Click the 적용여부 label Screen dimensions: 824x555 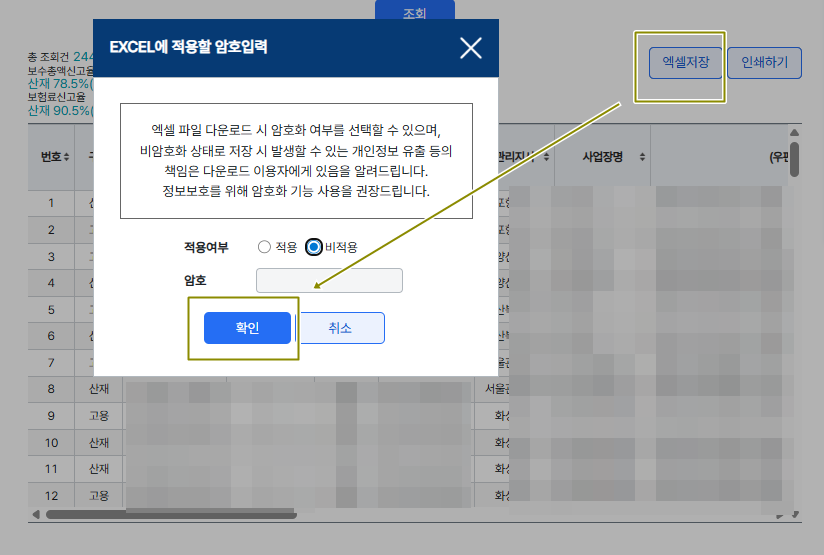click(206, 247)
